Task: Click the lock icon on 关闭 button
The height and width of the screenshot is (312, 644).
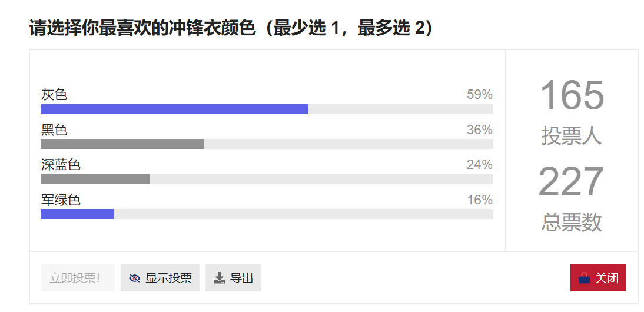Action: pos(584,278)
